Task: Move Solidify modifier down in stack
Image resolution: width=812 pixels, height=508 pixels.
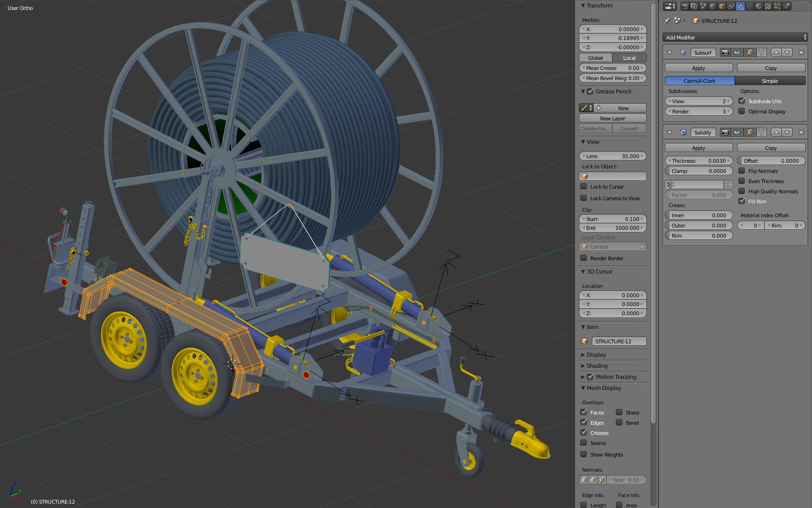Action: (x=787, y=133)
